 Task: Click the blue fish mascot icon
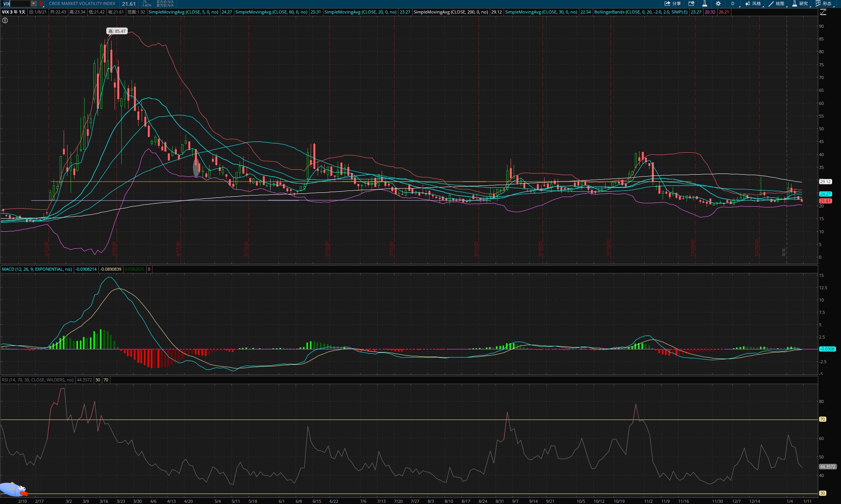click(x=14, y=489)
